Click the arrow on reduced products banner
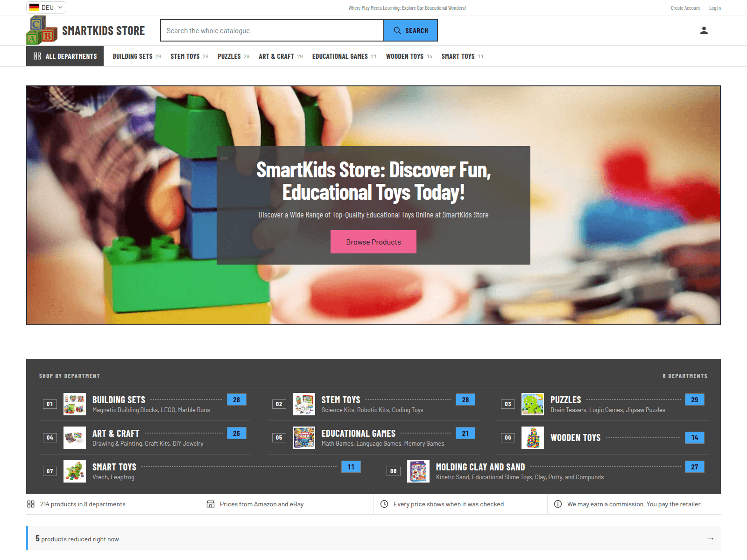This screenshot has height=560, width=747. (710, 539)
